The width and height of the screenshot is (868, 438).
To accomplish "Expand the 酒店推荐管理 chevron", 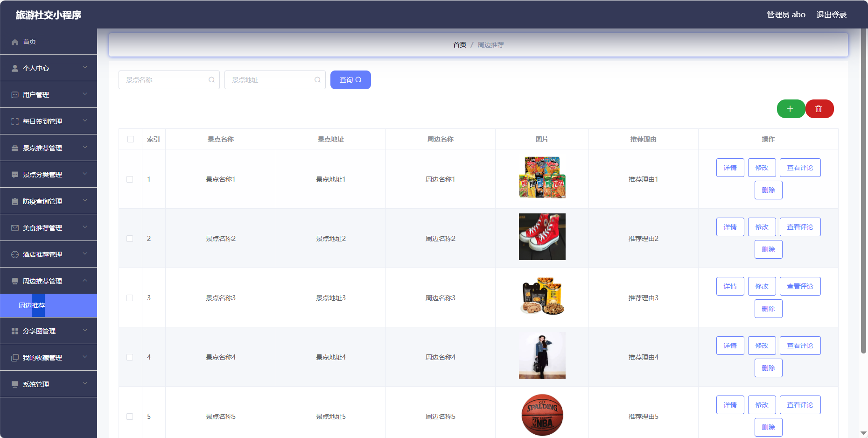I will [x=85, y=254].
